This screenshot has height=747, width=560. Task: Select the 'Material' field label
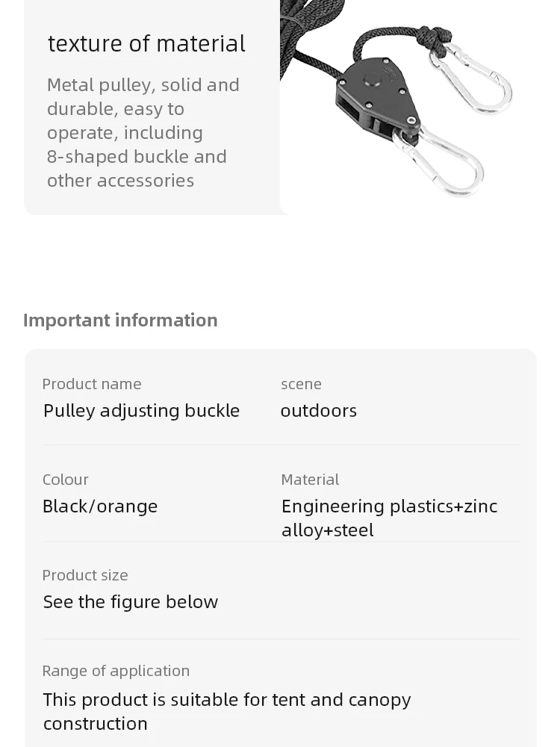[x=310, y=480]
